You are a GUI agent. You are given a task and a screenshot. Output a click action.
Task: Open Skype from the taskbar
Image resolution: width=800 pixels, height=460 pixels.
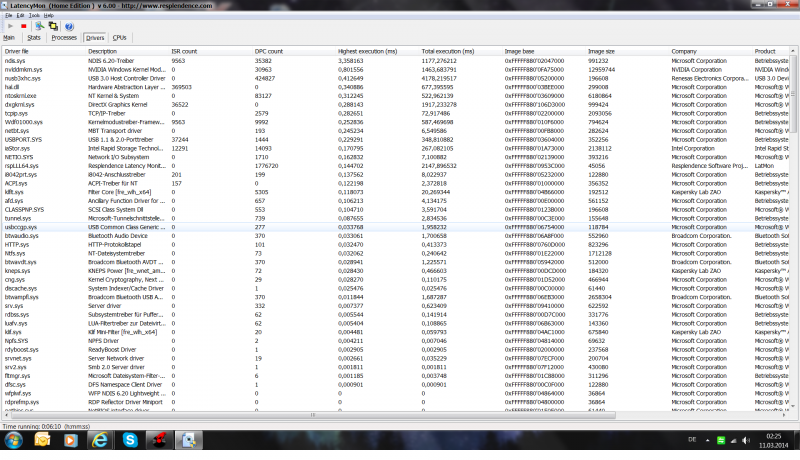click(130, 440)
